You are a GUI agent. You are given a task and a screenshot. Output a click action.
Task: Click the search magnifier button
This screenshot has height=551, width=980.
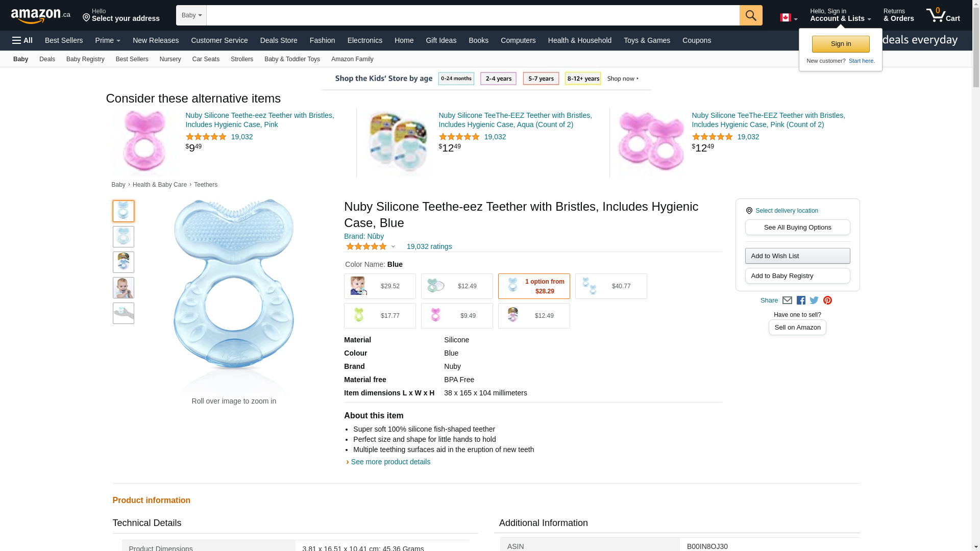750,15
